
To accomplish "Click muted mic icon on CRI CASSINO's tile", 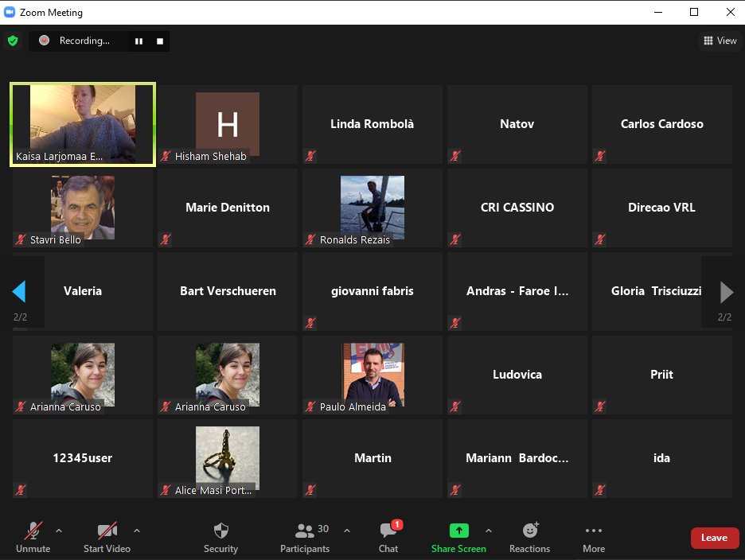I will pyautogui.click(x=455, y=239).
